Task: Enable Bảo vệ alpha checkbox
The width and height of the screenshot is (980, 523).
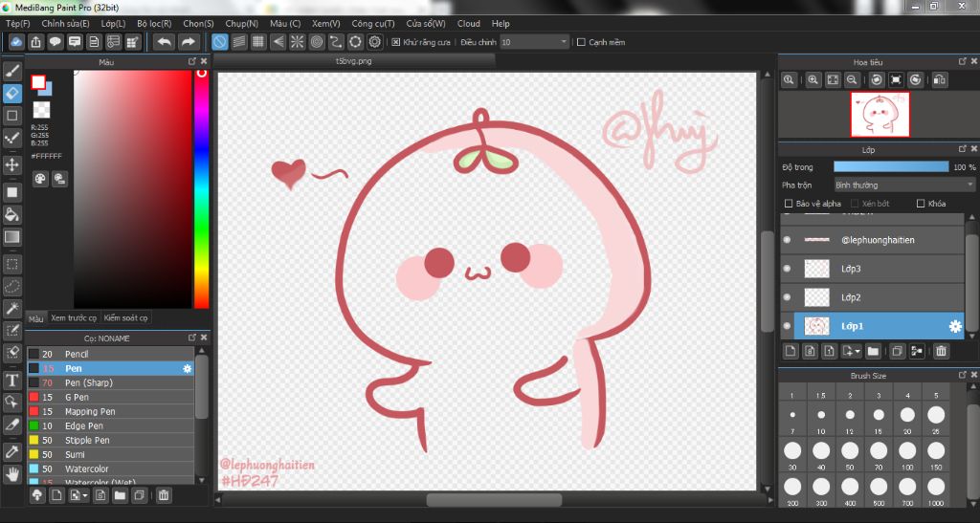Action: point(789,204)
